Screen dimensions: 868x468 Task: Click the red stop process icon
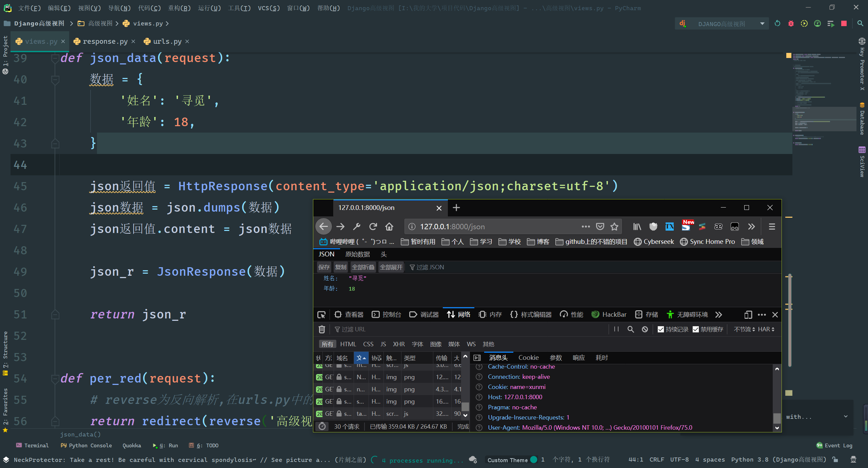844,23
